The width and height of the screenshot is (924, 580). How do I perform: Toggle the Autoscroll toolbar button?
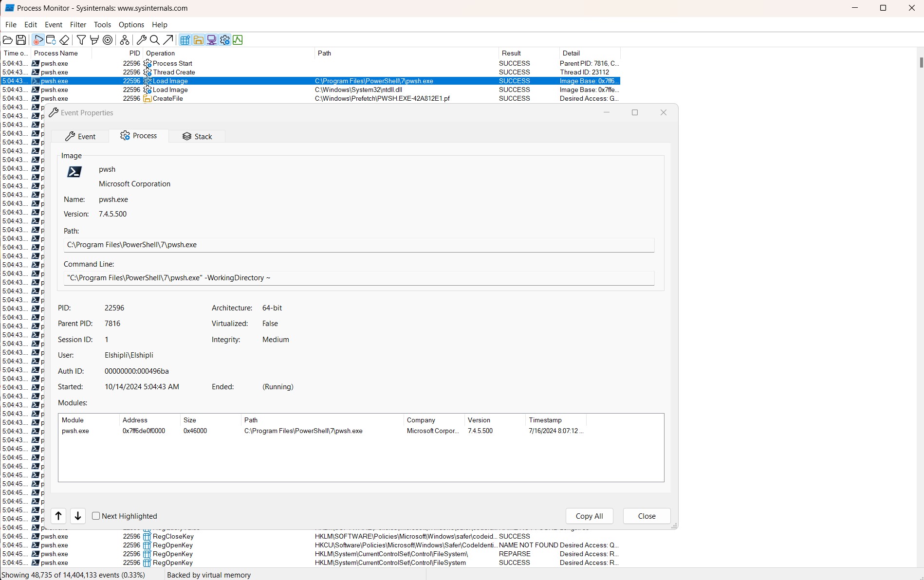pyautogui.click(x=51, y=40)
